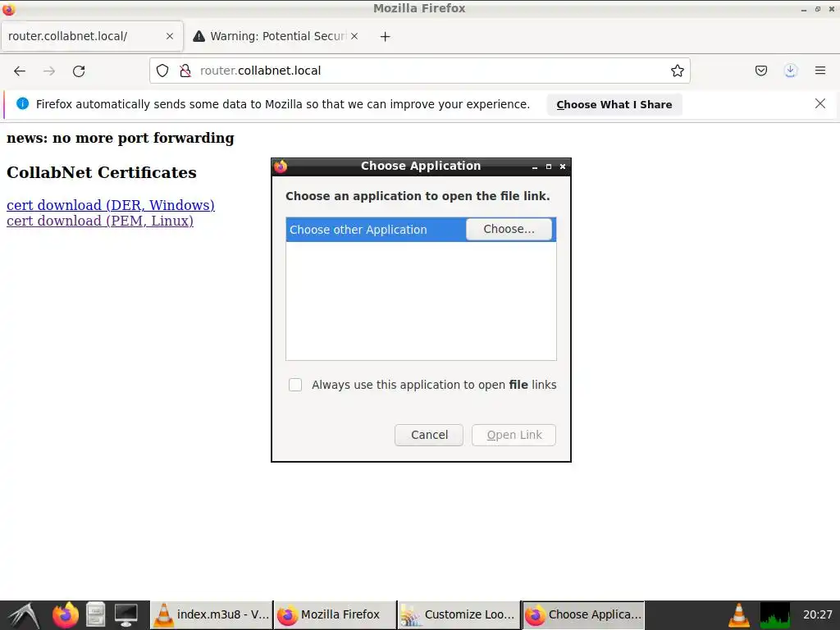Switch to the router.collabnet.local tab
This screenshot has height=630, width=840.
[92, 36]
